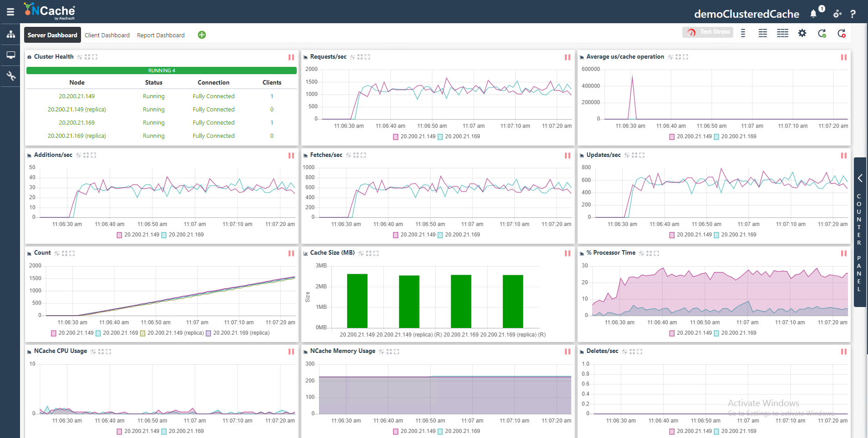The width and height of the screenshot is (868, 438).
Task: Click the 20.200.21.149 bar in Cache Size chart
Action: (x=357, y=301)
